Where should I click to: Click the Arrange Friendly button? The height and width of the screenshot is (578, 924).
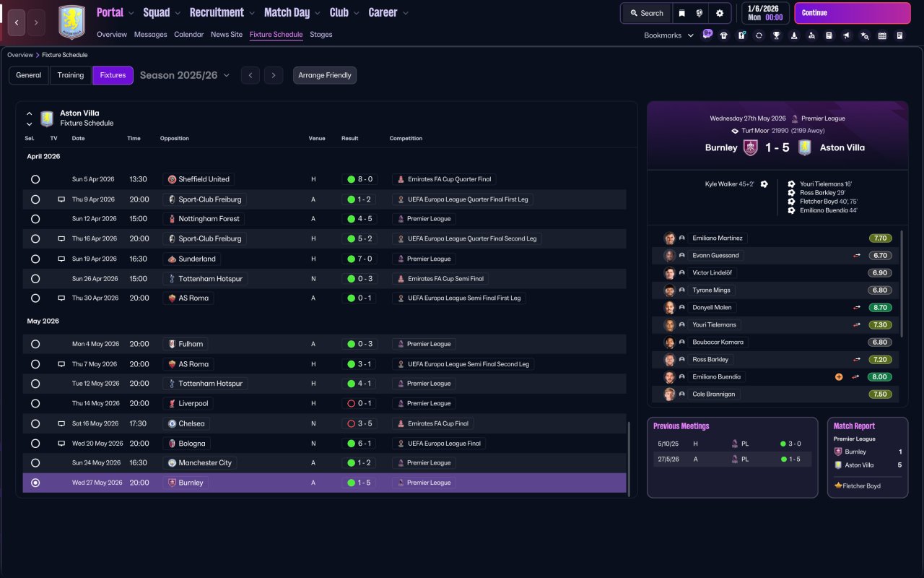325,75
